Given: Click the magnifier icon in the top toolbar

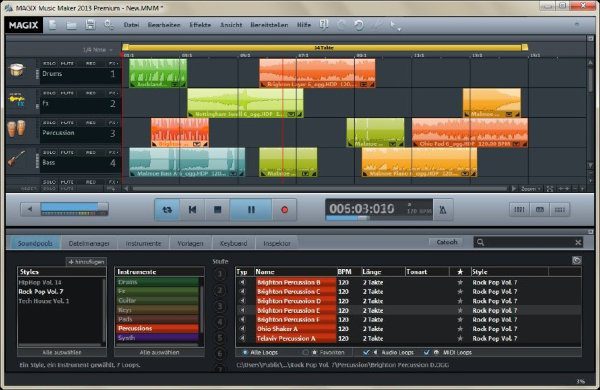Looking at the screenshot, I should point(109,25).
